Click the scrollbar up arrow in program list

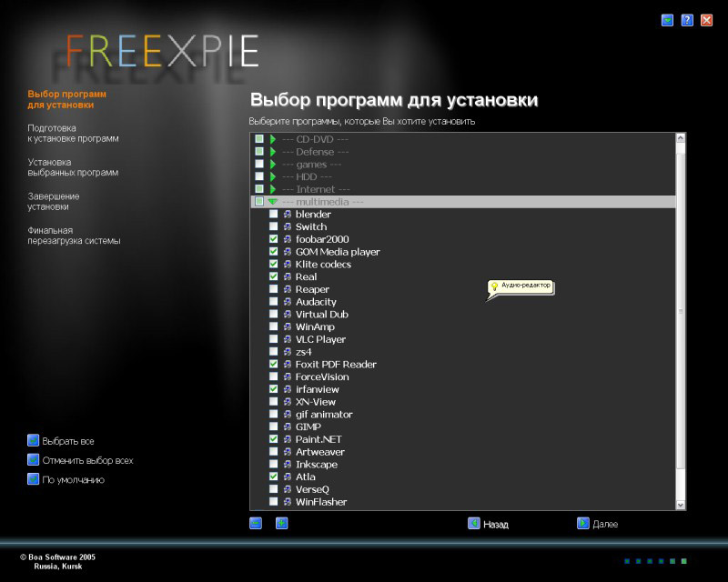point(681,138)
